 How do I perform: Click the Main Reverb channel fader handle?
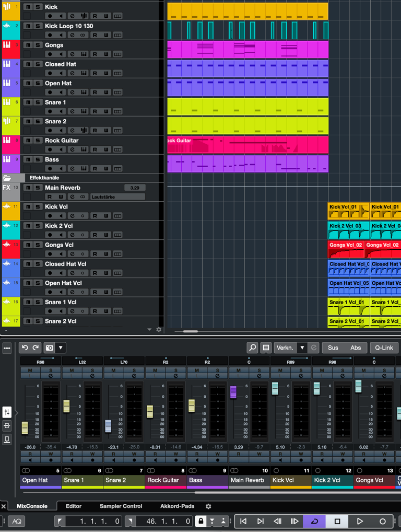[233, 392]
